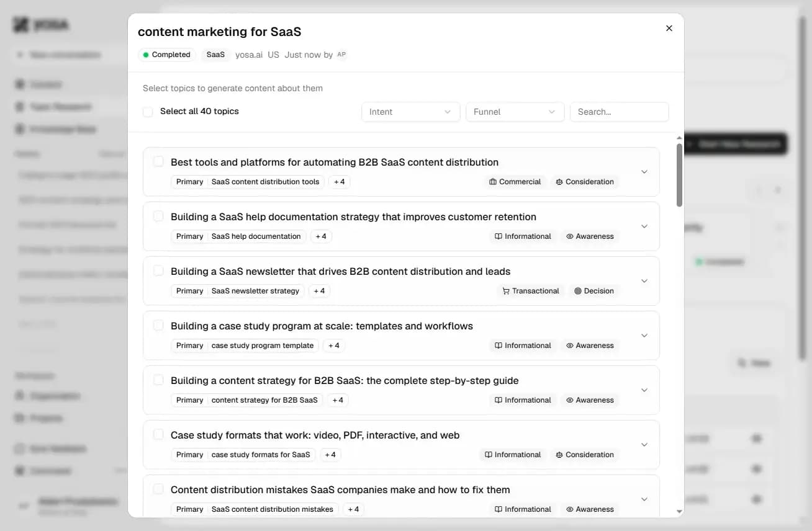This screenshot has height=531, width=812.
Task: Open the Intent filter dropdown
Action: tap(410, 112)
